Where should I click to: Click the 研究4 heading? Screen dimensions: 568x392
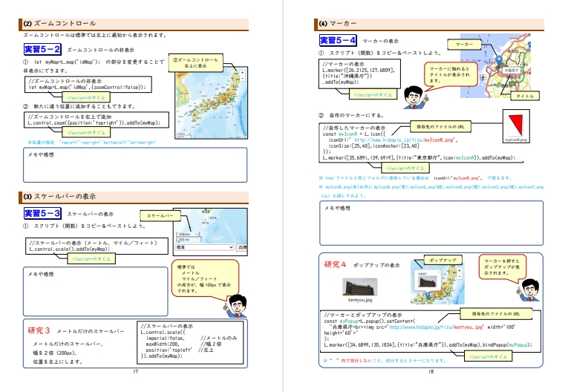pyautogui.click(x=335, y=264)
